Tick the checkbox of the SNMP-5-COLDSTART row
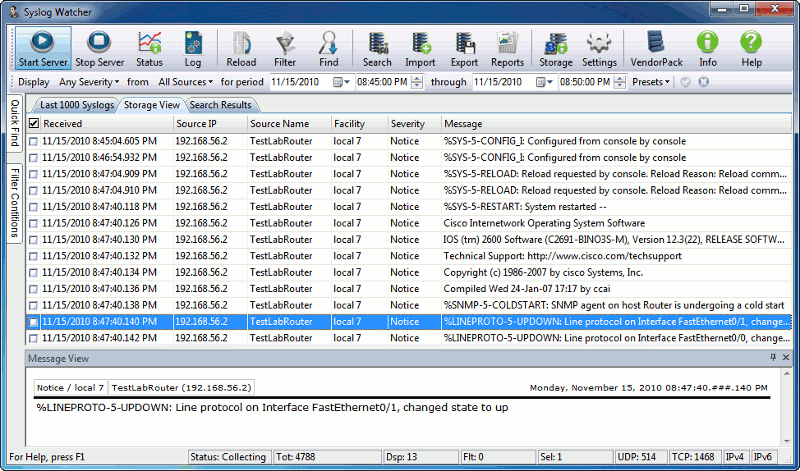 pos(34,304)
